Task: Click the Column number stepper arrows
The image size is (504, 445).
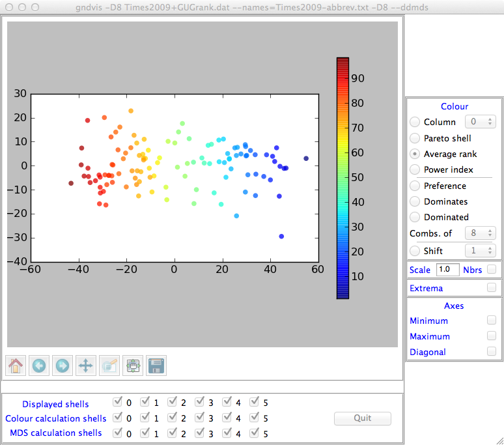Action: coord(490,122)
